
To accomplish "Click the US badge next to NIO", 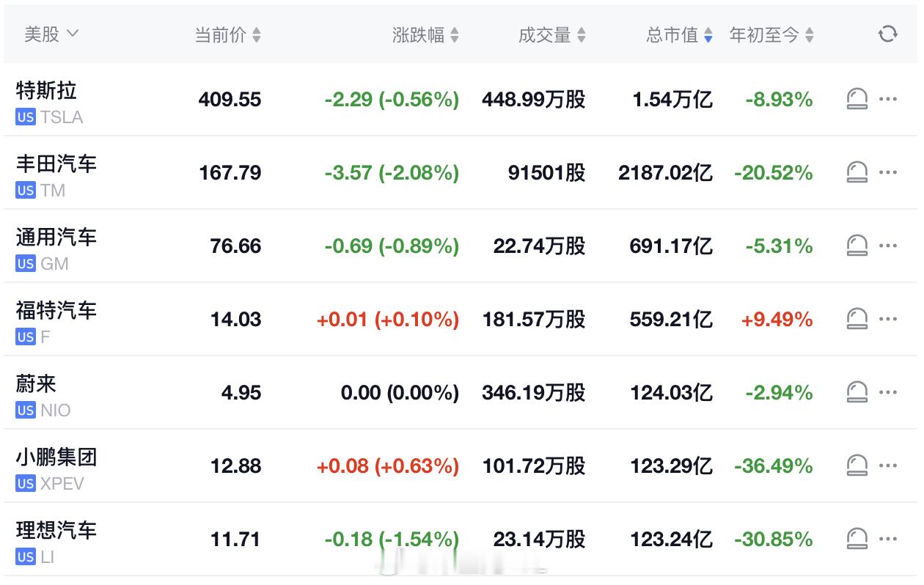I will (x=26, y=411).
